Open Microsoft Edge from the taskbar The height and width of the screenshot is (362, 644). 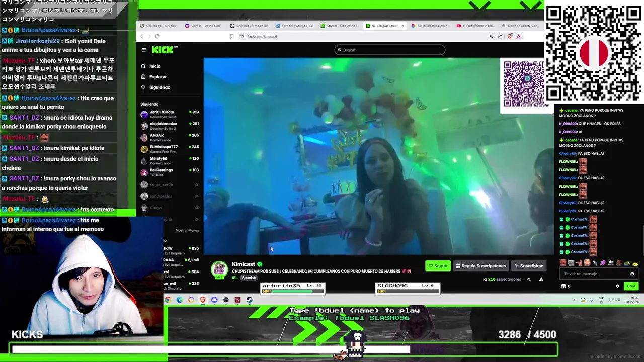[x=179, y=300]
